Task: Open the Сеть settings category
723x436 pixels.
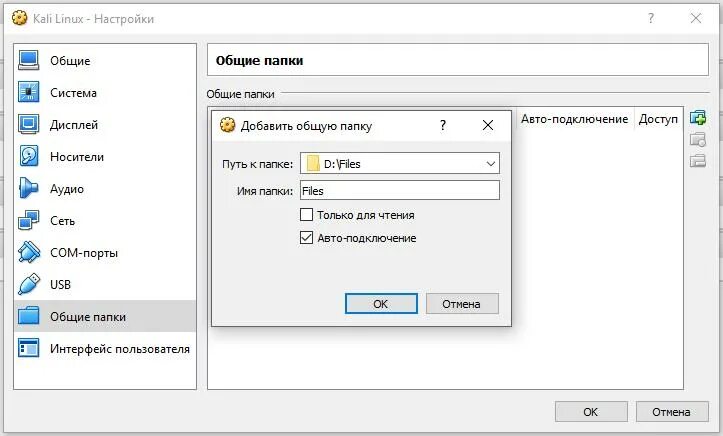Action: tap(105, 221)
